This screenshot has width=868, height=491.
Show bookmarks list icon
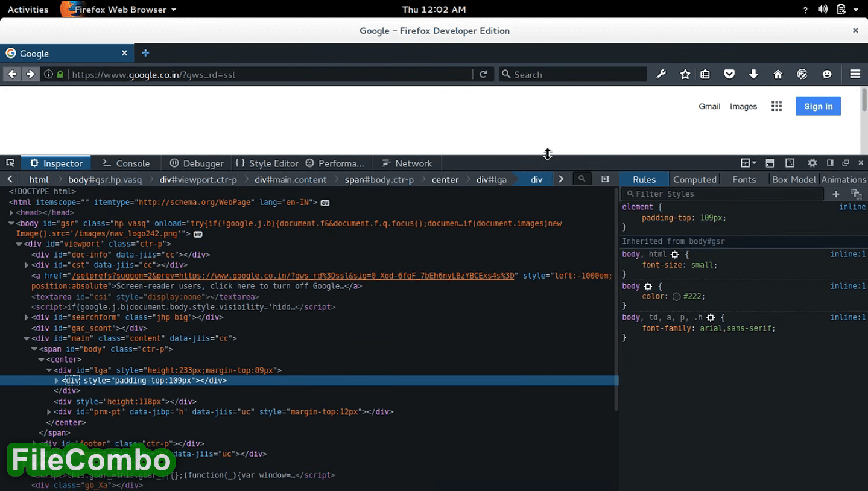[x=705, y=74]
